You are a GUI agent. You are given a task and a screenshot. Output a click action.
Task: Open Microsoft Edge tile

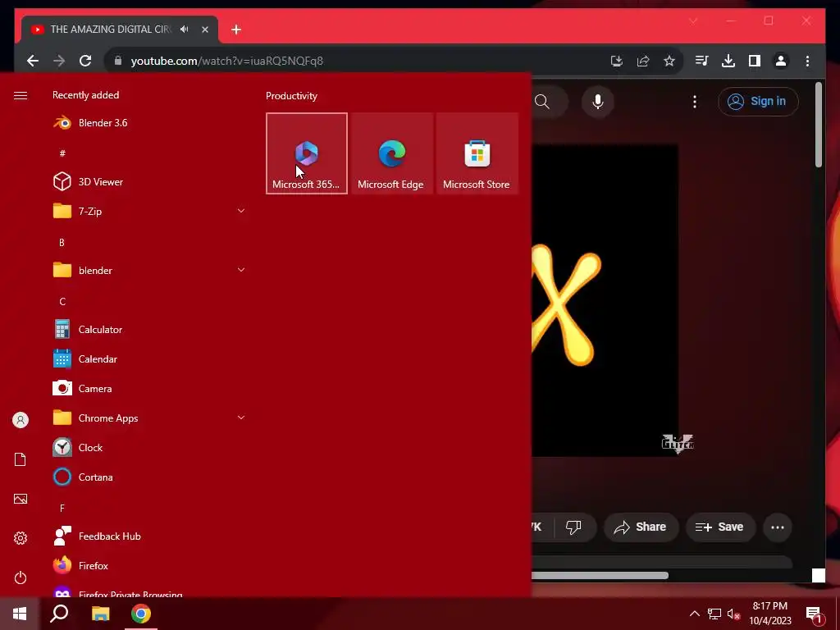point(391,153)
